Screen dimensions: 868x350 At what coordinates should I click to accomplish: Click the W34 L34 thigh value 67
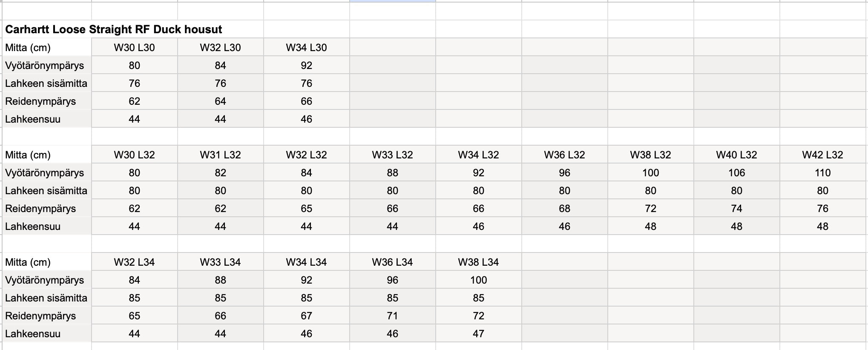point(306,316)
